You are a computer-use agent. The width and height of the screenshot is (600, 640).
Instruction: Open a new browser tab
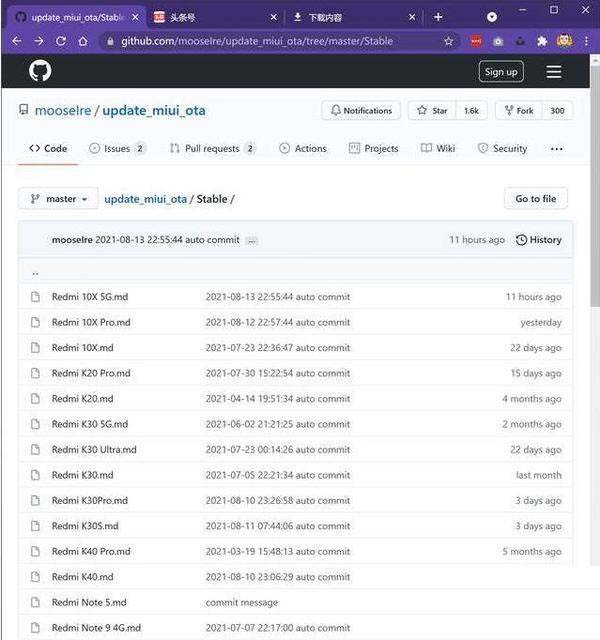[437, 17]
